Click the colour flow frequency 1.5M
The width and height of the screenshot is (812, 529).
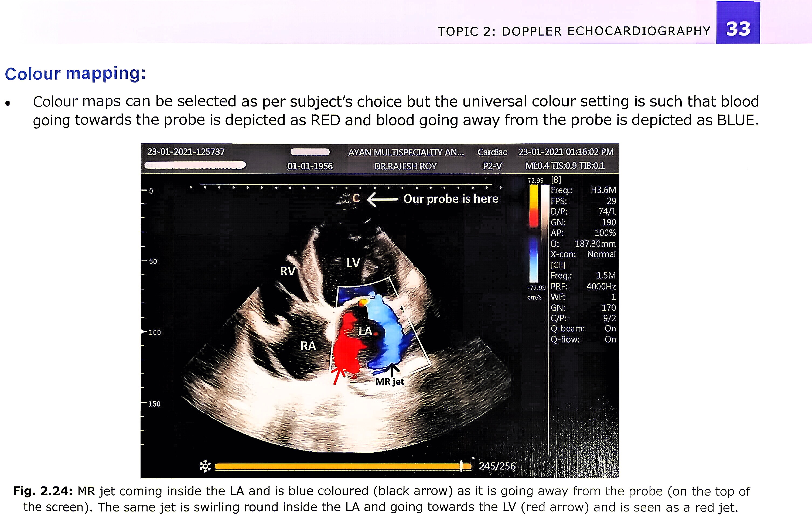(x=606, y=275)
